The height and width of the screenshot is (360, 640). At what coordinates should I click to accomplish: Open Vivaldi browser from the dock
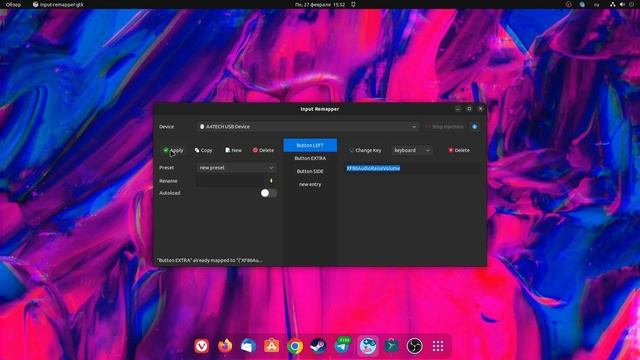pos(202,346)
